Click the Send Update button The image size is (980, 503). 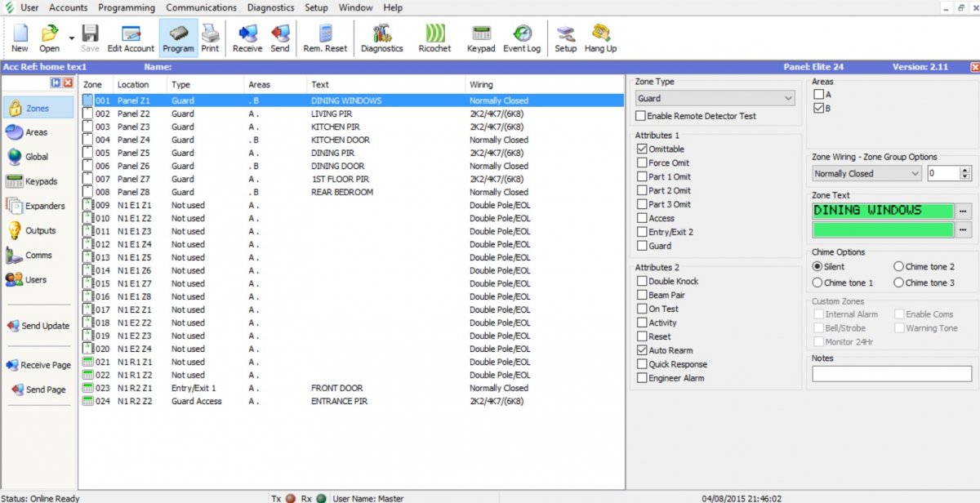click(38, 326)
